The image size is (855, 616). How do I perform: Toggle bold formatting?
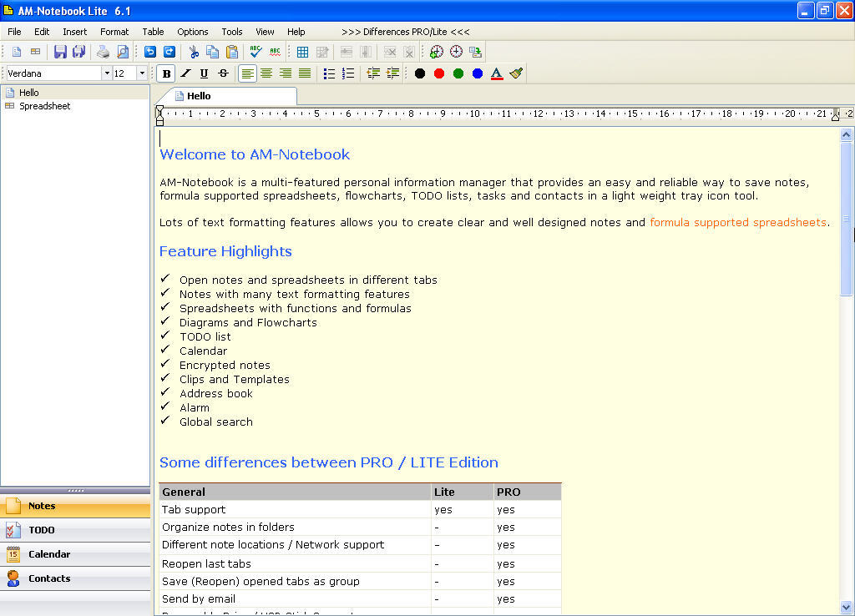(166, 73)
